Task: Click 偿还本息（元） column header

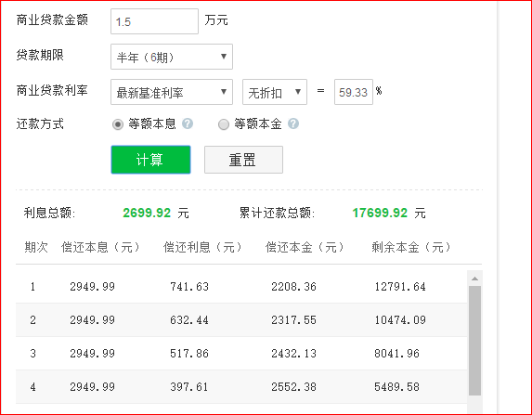Action: coord(100,247)
